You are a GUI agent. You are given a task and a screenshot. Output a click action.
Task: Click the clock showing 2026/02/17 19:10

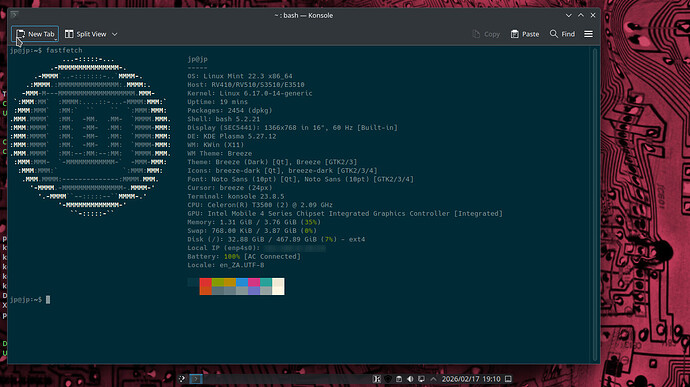click(471, 379)
